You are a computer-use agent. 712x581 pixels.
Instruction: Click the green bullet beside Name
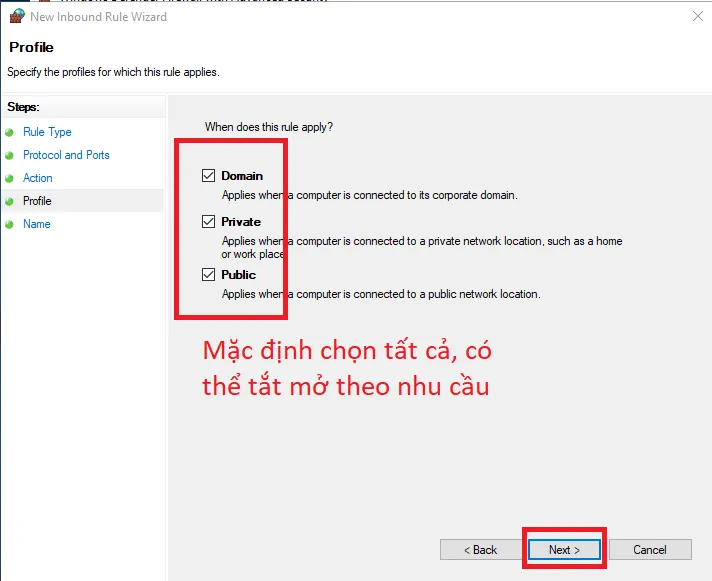pyautogui.click(x=9, y=224)
